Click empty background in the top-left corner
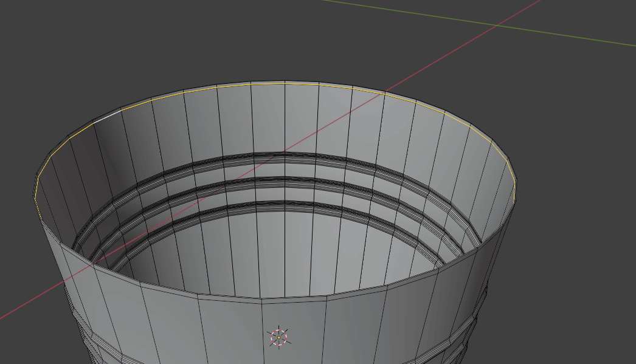Viewport: 636px width, 364px height. point(36,30)
